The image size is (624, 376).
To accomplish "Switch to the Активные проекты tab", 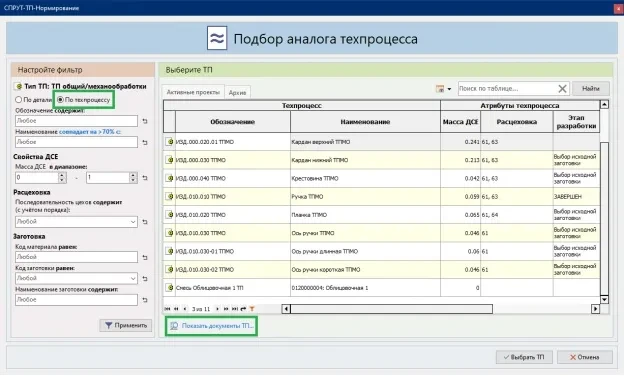I will (x=193, y=92).
